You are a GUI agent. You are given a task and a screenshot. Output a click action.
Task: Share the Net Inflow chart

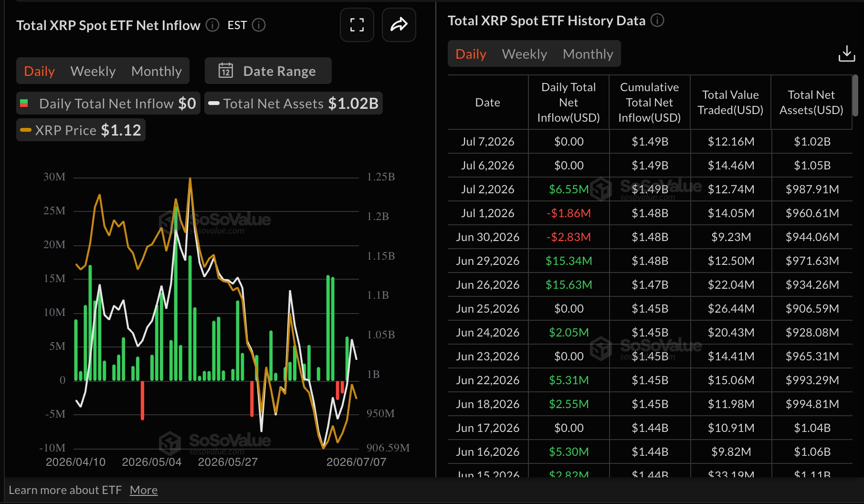tap(399, 25)
